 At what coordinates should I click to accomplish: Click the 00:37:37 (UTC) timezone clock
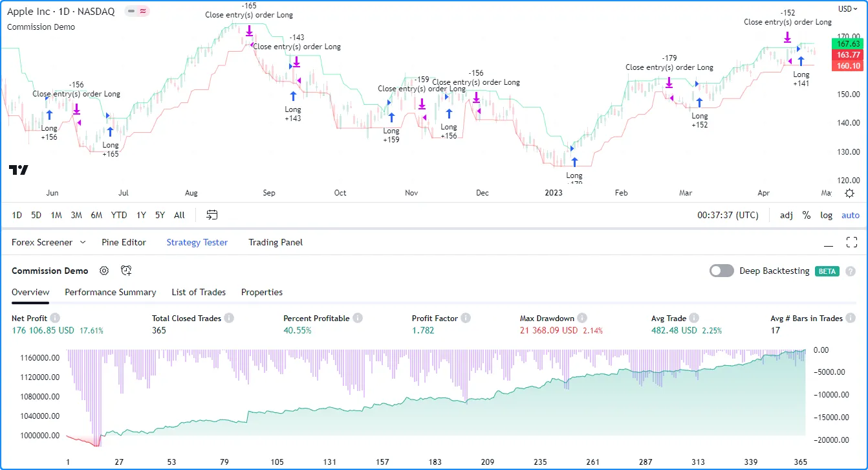coord(728,215)
